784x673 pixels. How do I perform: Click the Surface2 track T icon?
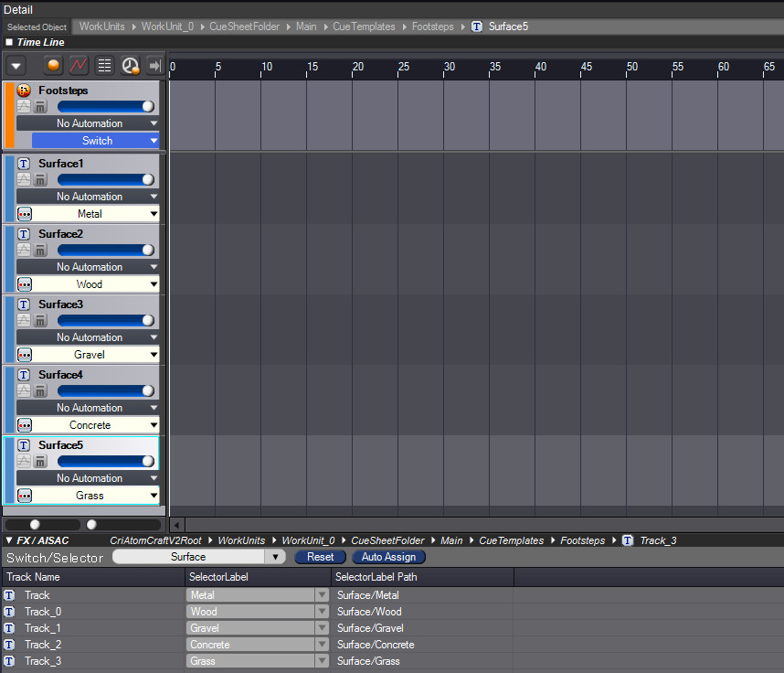(x=24, y=234)
